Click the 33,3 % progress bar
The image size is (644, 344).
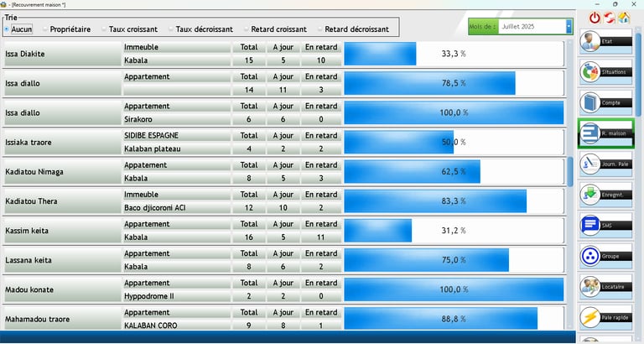coord(454,54)
